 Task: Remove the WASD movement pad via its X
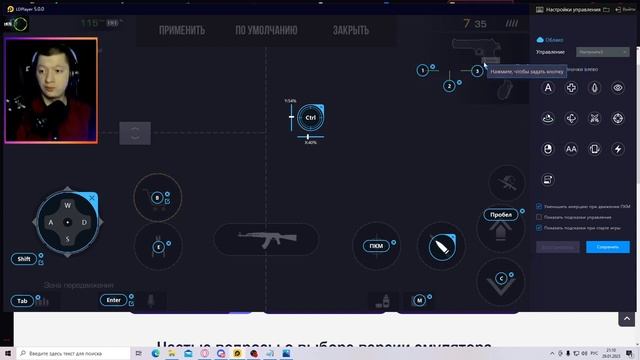click(92, 198)
